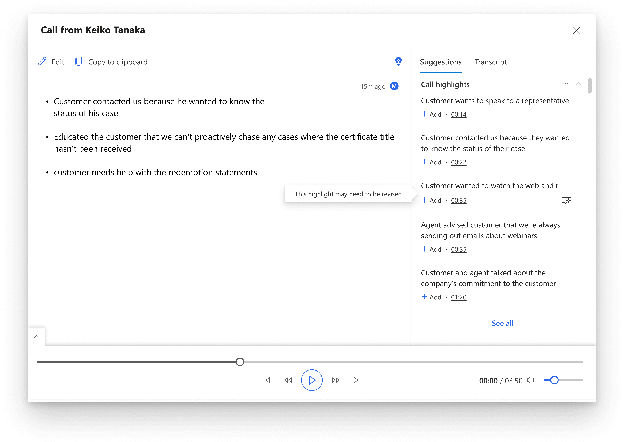The image size is (624, 442).
Task: Skip to the previous segment
Action: click(x=268, y=380)
